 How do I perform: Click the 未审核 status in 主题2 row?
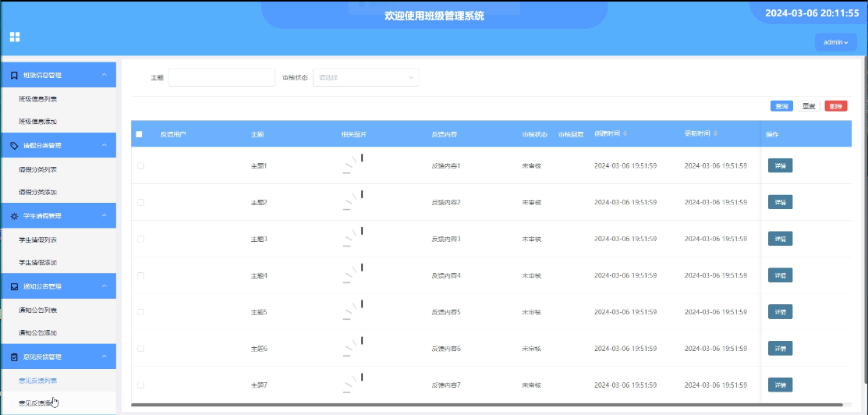[x=531, y=202]
